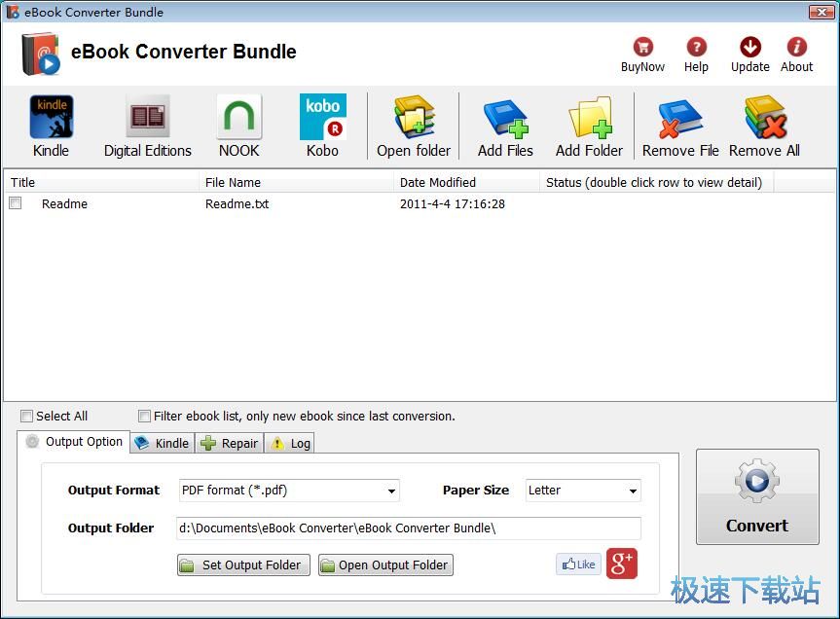
Task: Click the date 2011-4-4 17:16:28 cell
Action: point(453,204)
